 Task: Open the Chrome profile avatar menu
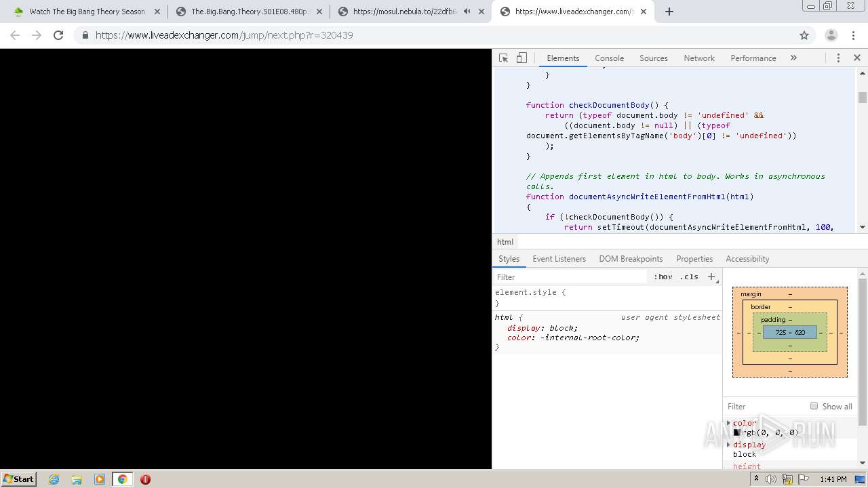[831, 35]
